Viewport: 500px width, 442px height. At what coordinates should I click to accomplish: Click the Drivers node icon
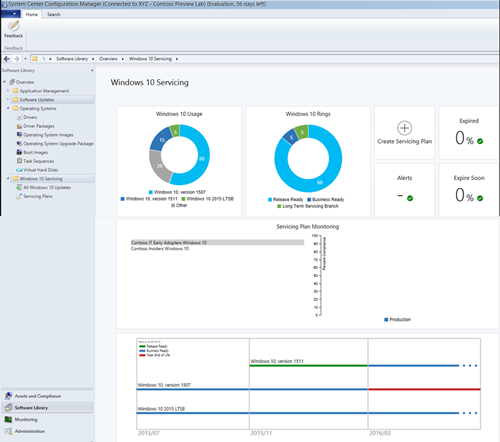[x=19, y=117]
